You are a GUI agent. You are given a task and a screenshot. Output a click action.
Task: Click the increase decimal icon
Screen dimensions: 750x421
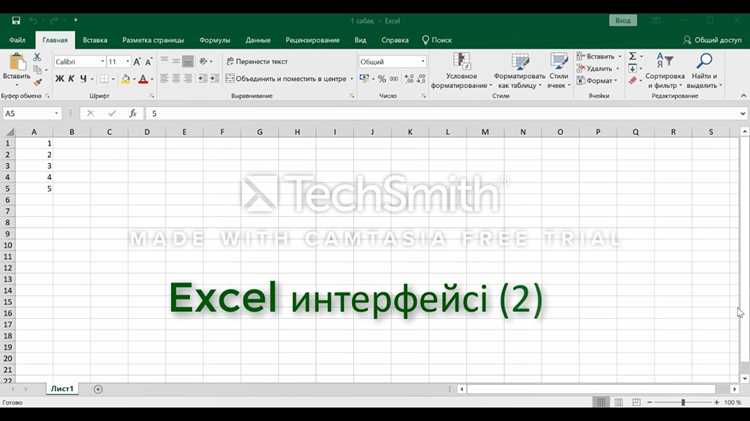[x=409, y=79]
